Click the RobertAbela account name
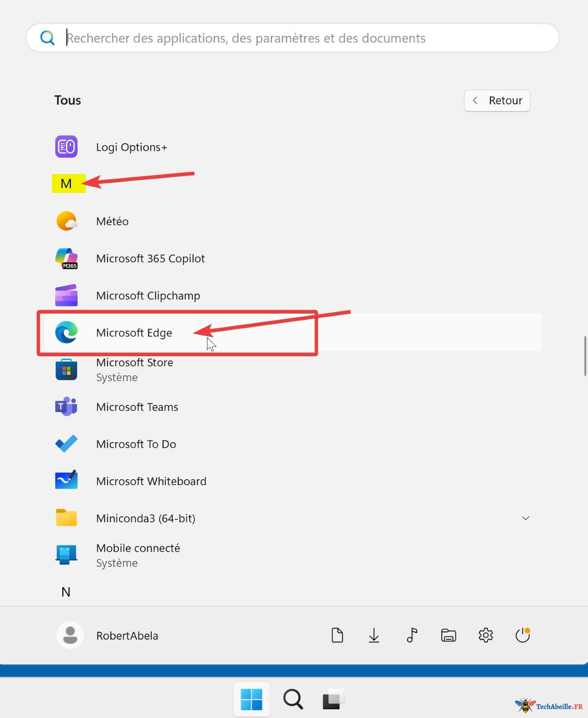Viewport: 588px width, 718px height. 127,636
